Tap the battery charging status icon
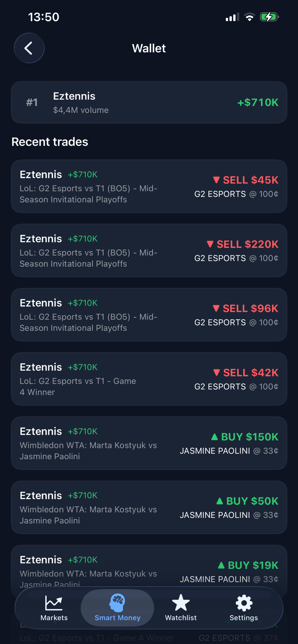The width and height of the screenshot is (298, 644). point(269,17)
